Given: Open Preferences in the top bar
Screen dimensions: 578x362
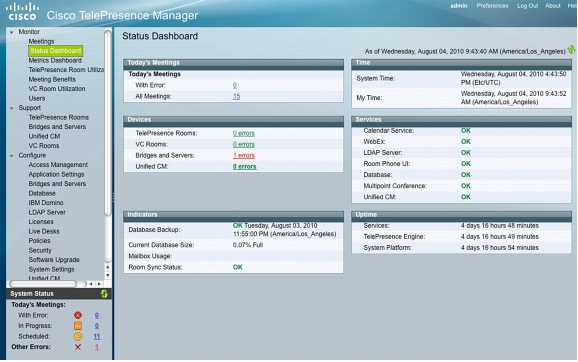Looking at the screenshot, I should point(492,6).
